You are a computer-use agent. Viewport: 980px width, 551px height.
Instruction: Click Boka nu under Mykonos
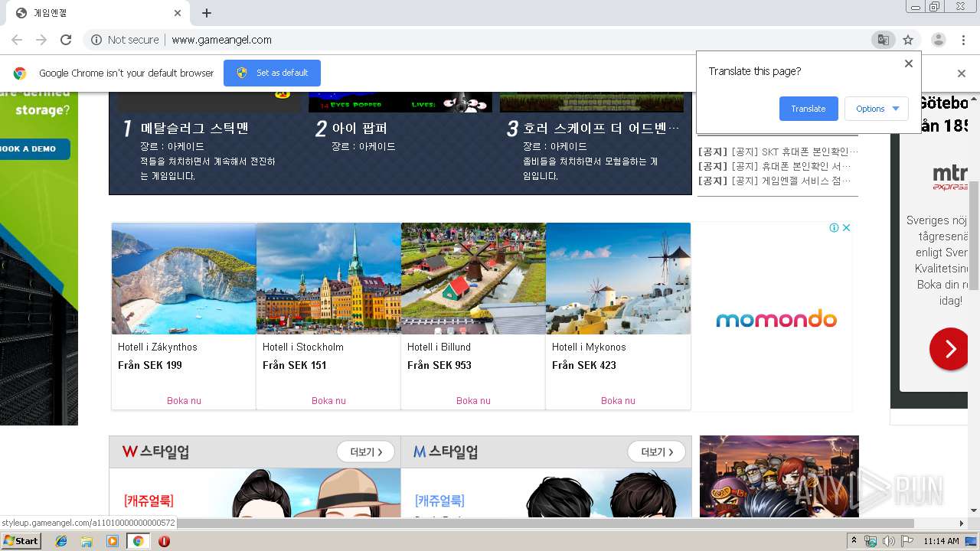[x=618, y=400]
